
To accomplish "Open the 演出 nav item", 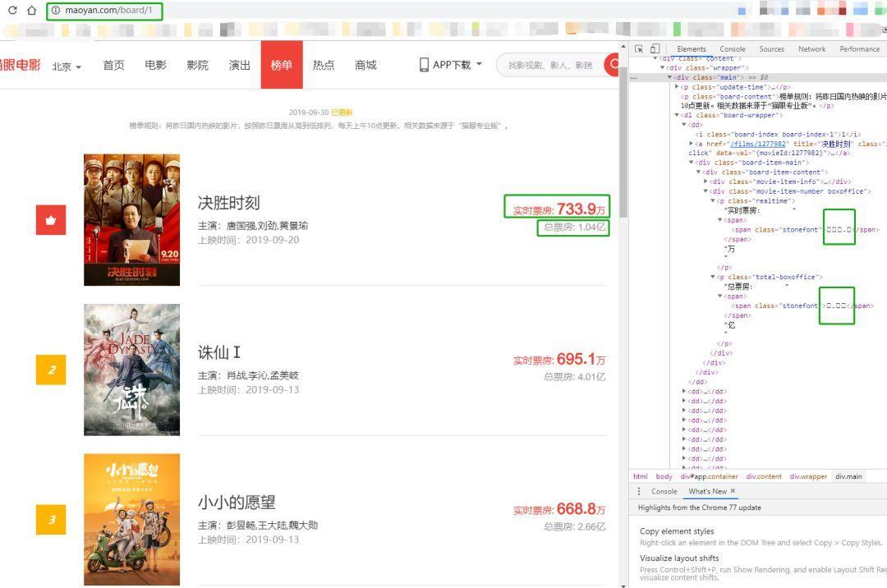I will (x=239, y=65).
